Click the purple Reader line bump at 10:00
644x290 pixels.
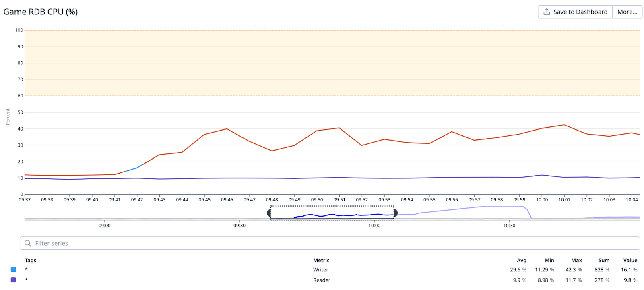(542, 175)
